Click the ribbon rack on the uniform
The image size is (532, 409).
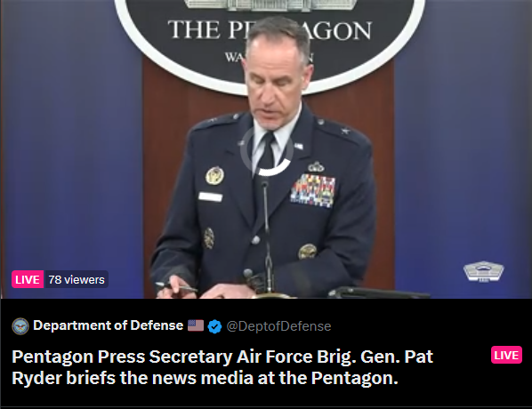pyautogui.click(x=313, y=190)
